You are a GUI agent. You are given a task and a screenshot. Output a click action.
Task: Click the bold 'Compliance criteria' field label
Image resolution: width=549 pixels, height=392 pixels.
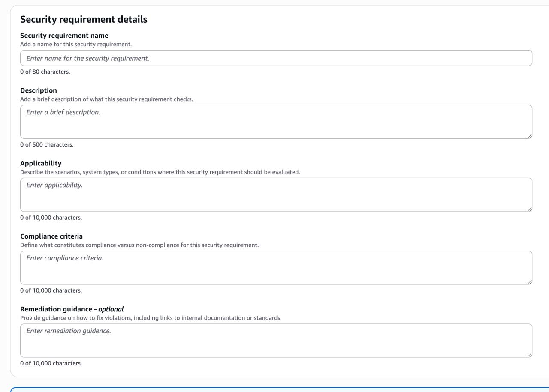point(51,236)
